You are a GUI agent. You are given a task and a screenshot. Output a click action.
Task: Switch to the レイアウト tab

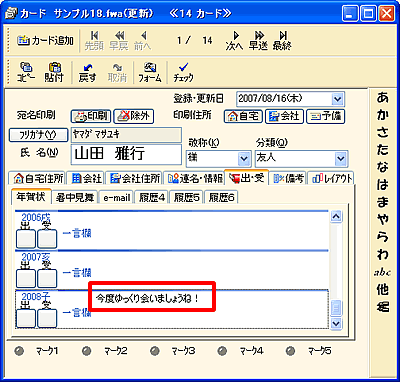(331, 179)
